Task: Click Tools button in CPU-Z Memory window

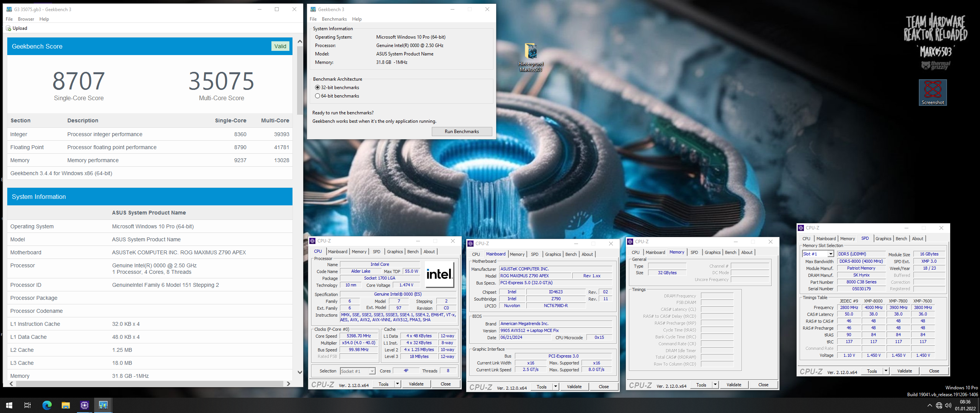Action: point(701,385)
